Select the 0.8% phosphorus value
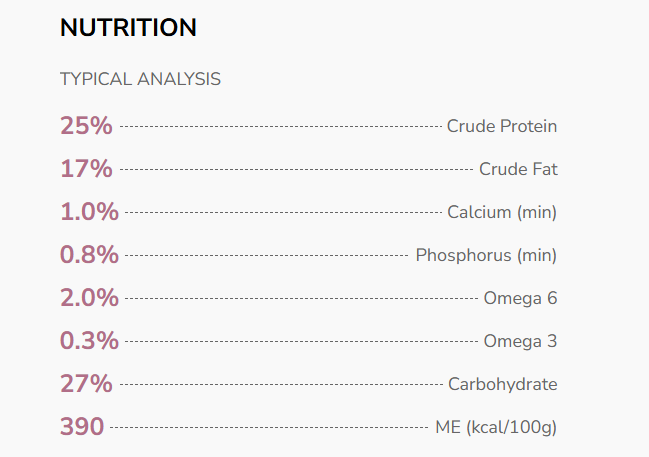 click(89, 255)
